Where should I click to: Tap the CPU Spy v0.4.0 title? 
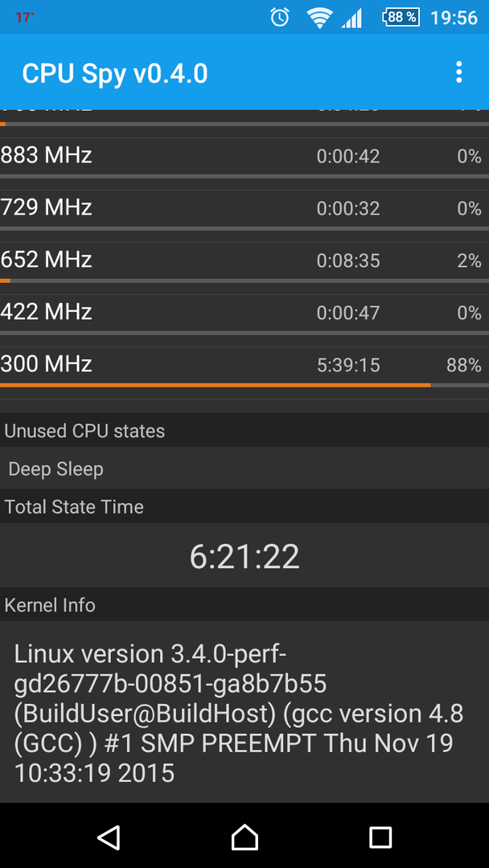pyautogui.click(x=115, y=73)
